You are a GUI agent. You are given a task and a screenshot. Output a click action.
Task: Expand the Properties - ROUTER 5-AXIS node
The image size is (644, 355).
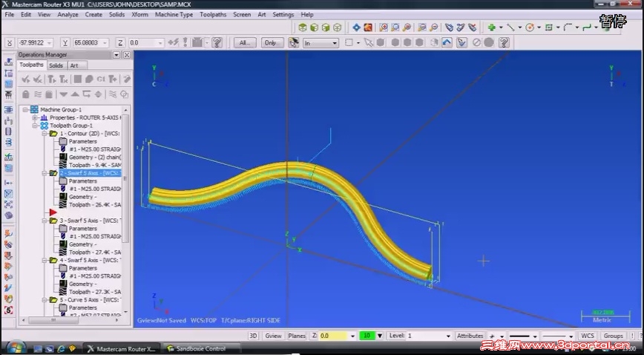click(35, 117)
